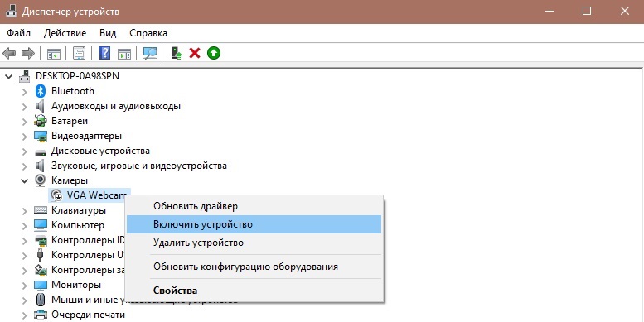
Task: Click the DESKTOP-0A98SPN computer root icon
Action: click(x=25, y=76)
